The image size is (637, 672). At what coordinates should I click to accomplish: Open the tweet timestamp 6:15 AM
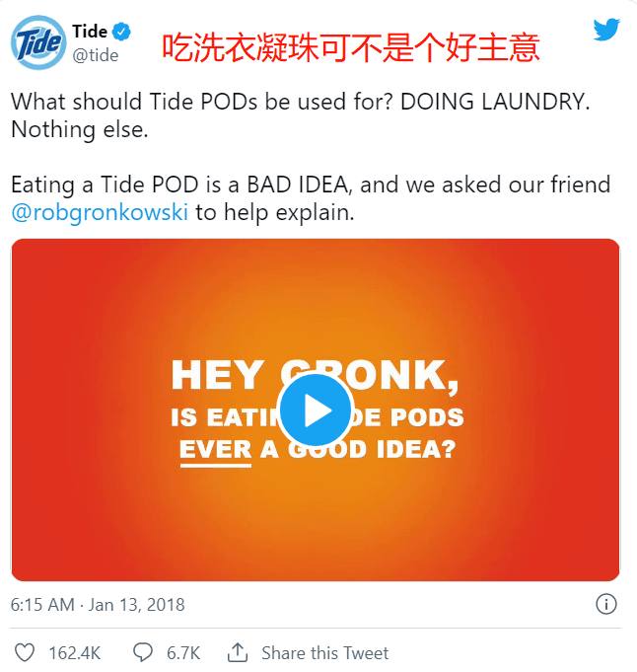(42, 605)
